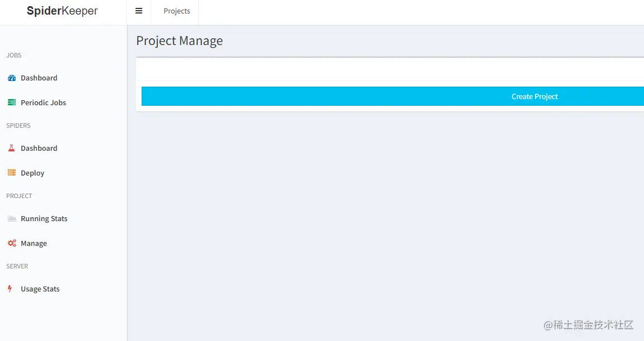This screenshot has height=341, width=644.
Task: Click the Usage Stats lightning bolt icon
Action: pyautogui.click(x=10, y=289)
